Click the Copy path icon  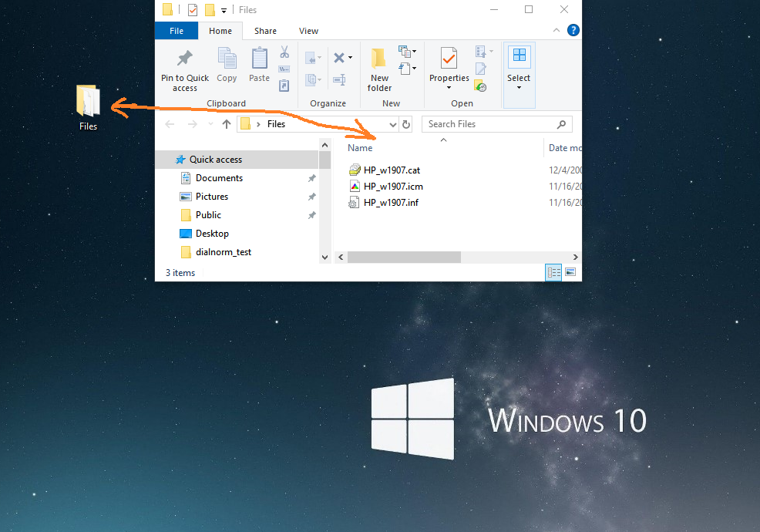click(x=284, y=69)
